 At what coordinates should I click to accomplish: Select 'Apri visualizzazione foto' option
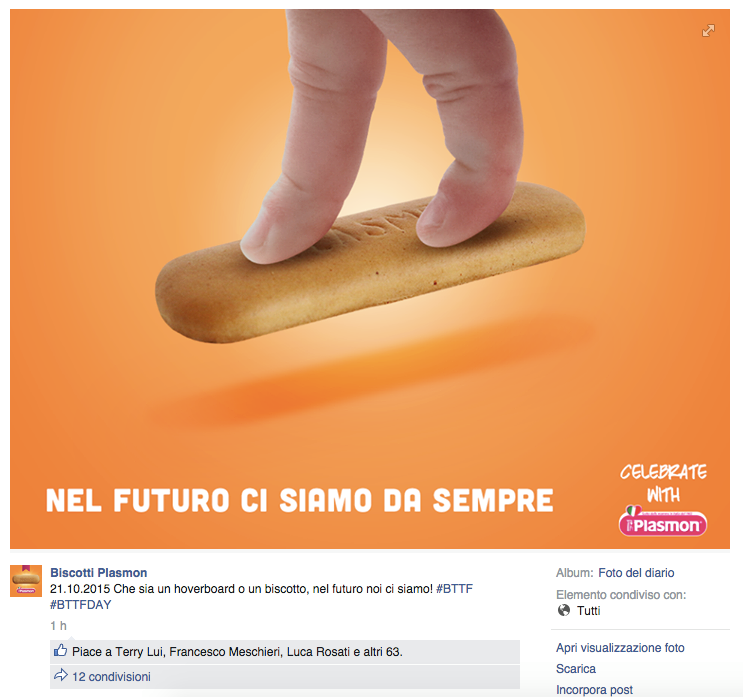tap(620, 648)
